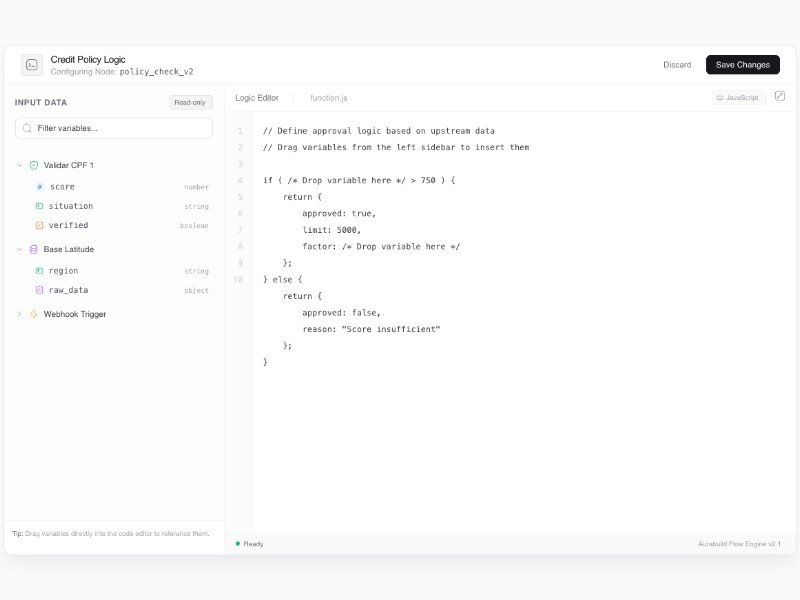Click the search magnifier in the filter box
The width and height of the screenshot is (800, 600).
point(27,128)
